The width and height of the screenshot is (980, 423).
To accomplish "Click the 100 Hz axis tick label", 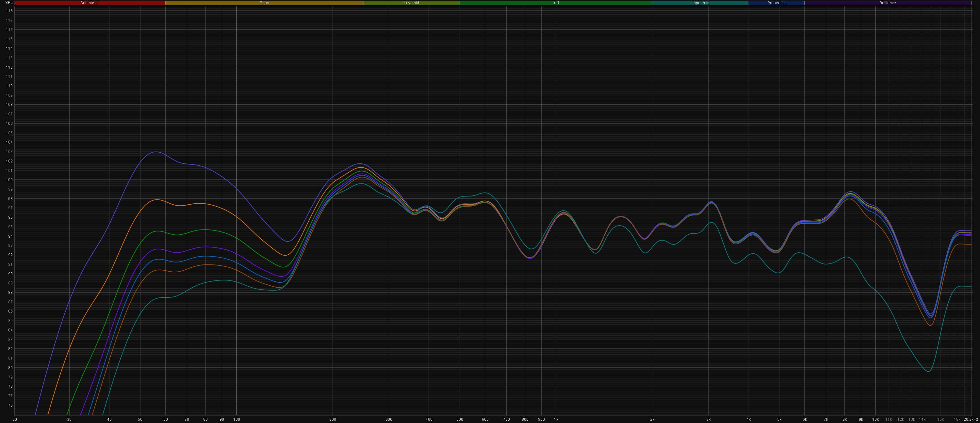I will tap(236, 419).
